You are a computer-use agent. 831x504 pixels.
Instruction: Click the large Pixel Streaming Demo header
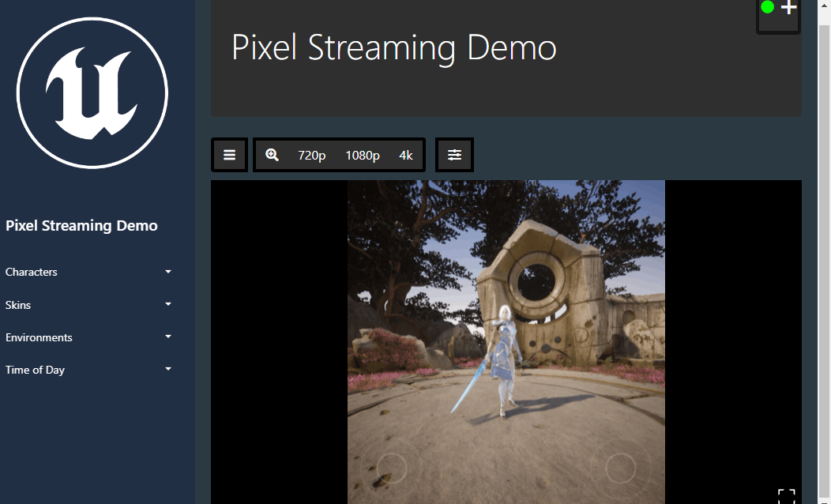pyautogui.click(x=394, y=47)
